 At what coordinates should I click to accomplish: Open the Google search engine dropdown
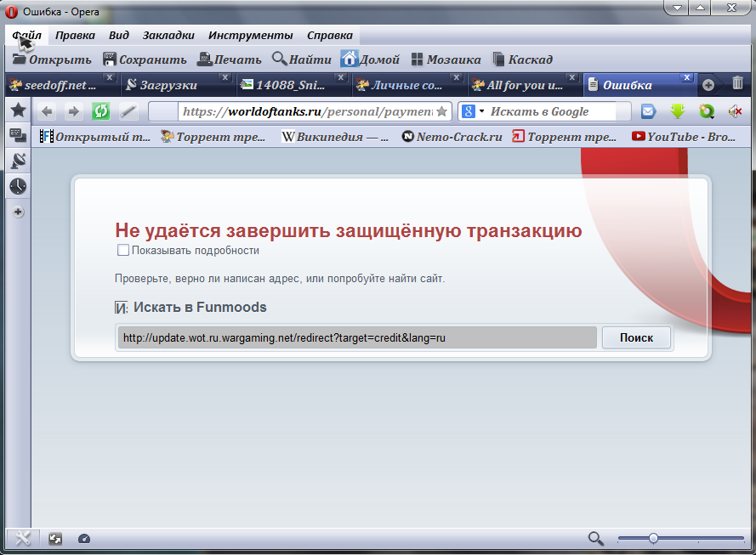473,112
